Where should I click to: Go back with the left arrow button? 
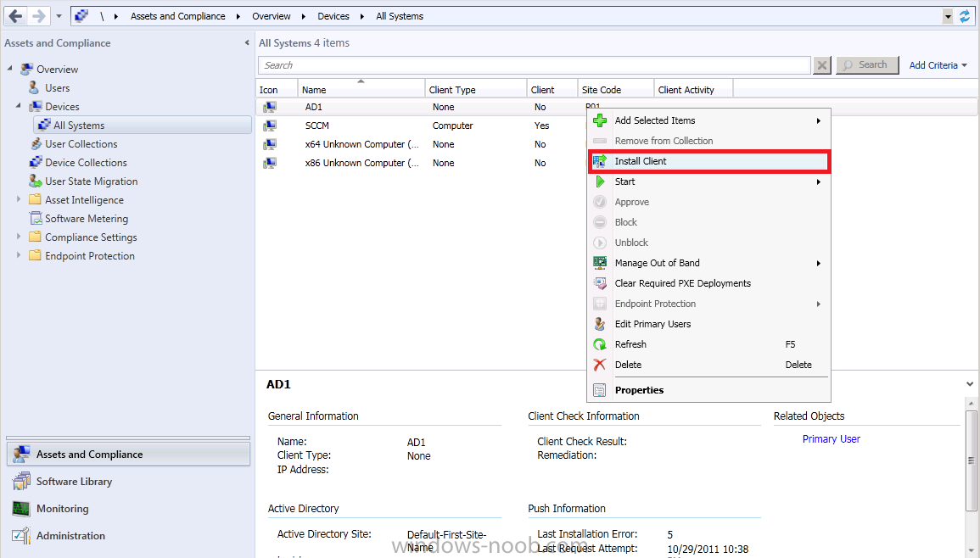[x=15, y=15]
